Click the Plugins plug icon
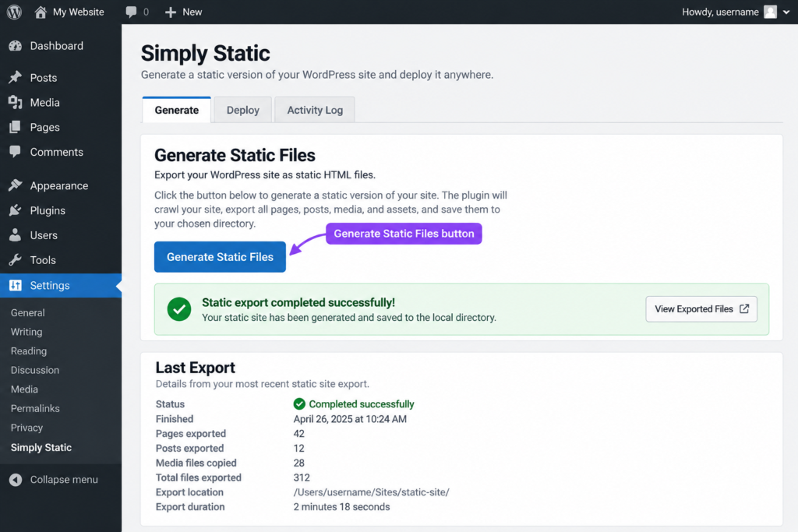798x532 pixels. point(16,210)
